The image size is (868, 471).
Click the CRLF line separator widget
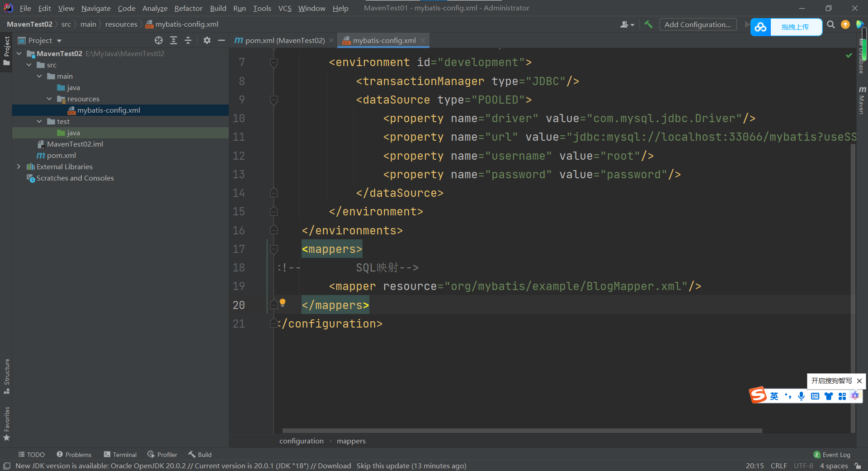pos(779,466)
